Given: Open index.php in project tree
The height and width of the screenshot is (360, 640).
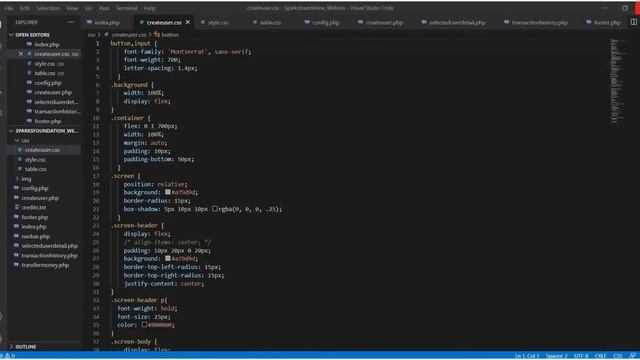Looking at the screenshot, I should click(x=33, y=227).
